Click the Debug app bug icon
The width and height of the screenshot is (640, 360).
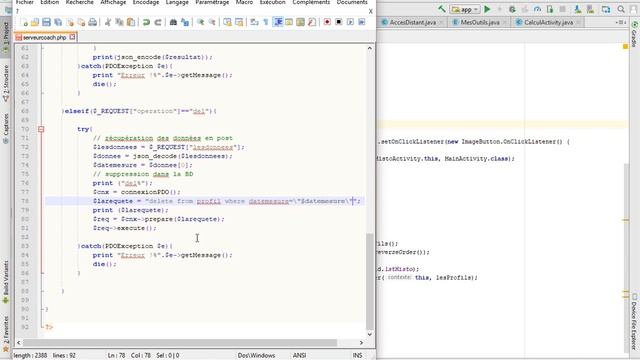coord(512,9)
